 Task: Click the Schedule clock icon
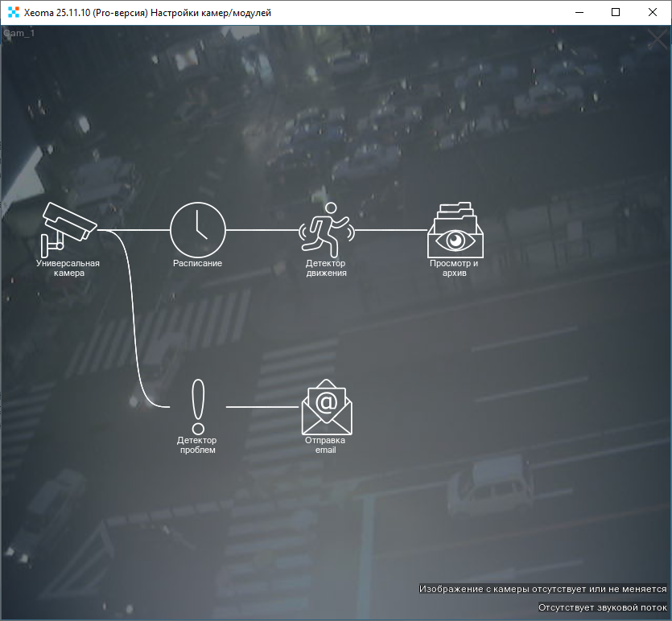tap(197, 229)
